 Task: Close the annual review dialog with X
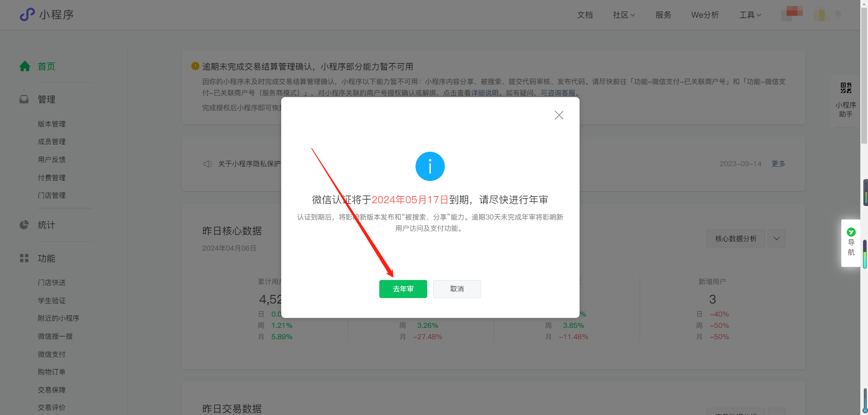[559, 115]
